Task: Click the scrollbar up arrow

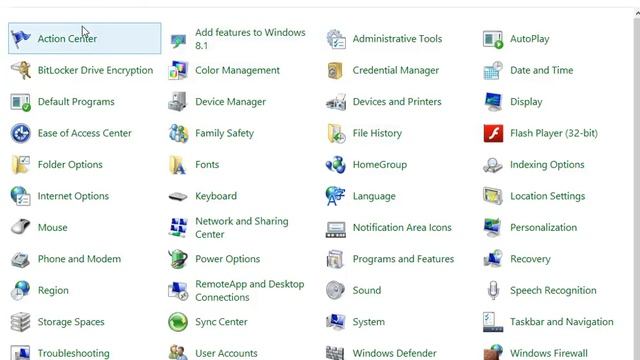Action: [637, 13]
